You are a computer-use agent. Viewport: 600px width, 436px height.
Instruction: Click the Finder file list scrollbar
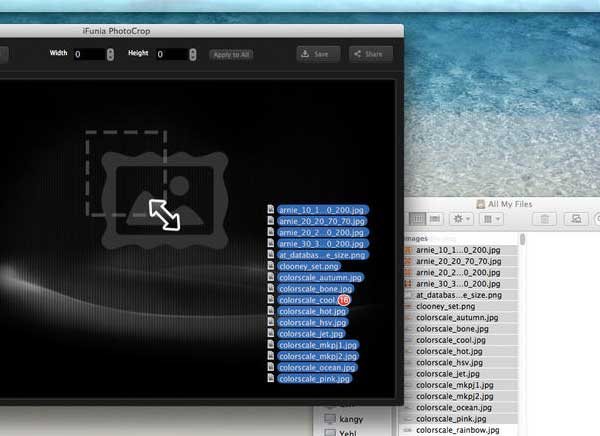click(x=522, y=240)
